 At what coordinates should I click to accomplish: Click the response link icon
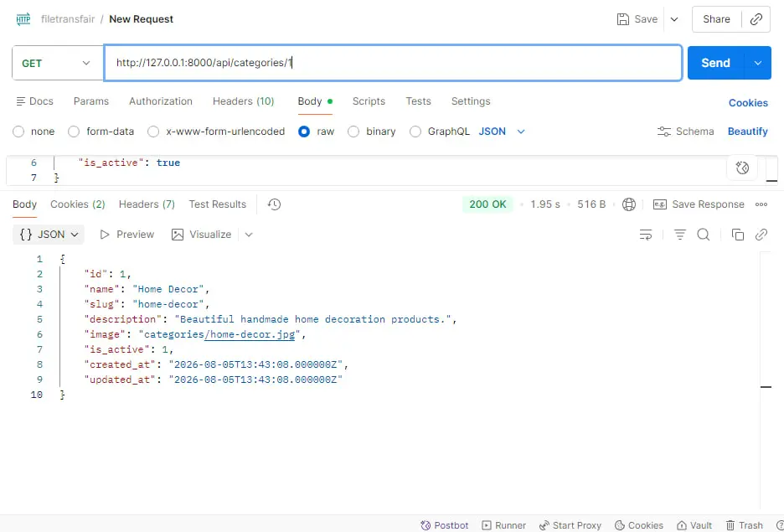pyautogui.click(x=761, y=235)
